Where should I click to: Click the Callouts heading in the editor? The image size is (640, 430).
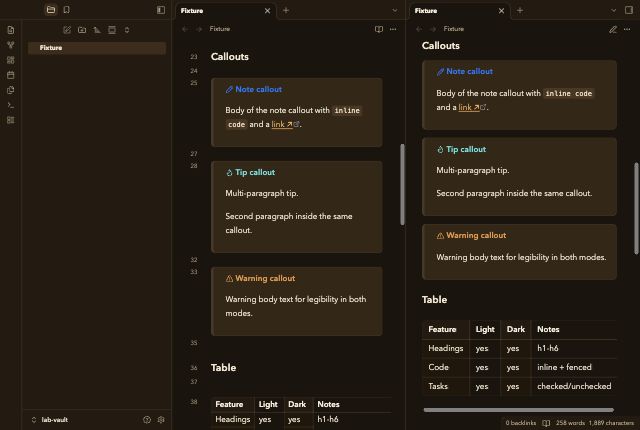[x=230, y=57]
